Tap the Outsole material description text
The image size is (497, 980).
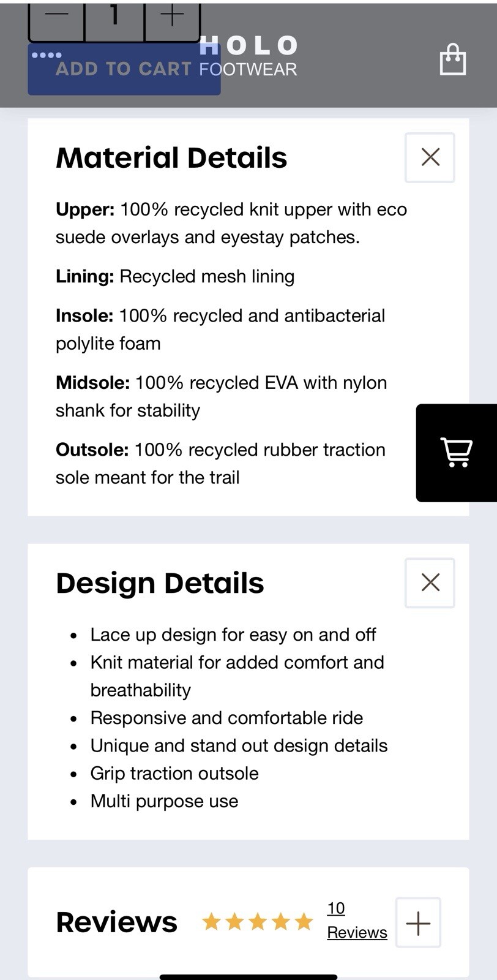click(x=220, y=464)
